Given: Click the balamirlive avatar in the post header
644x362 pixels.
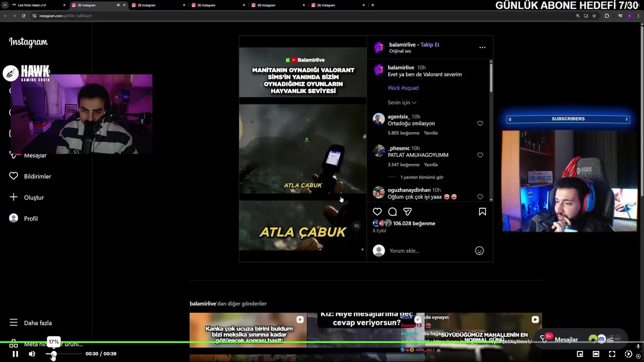Looking at the screenshot, I should 379,48.
